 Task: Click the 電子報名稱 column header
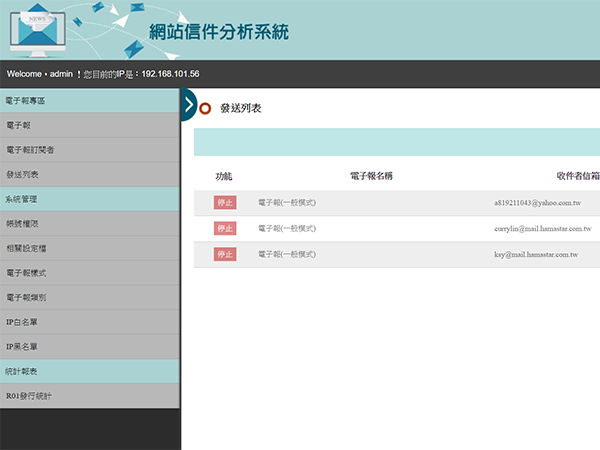click(372, 176)
